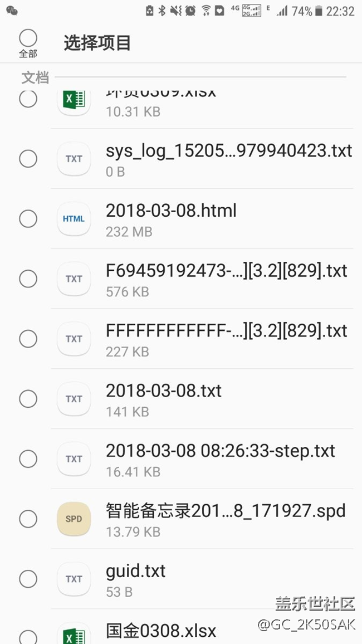Image resolution: width=362 pixels, height=644 pixels.
Task: Tap the TXT icon for FFFFFFFFFFFF file
Action: 74,339
